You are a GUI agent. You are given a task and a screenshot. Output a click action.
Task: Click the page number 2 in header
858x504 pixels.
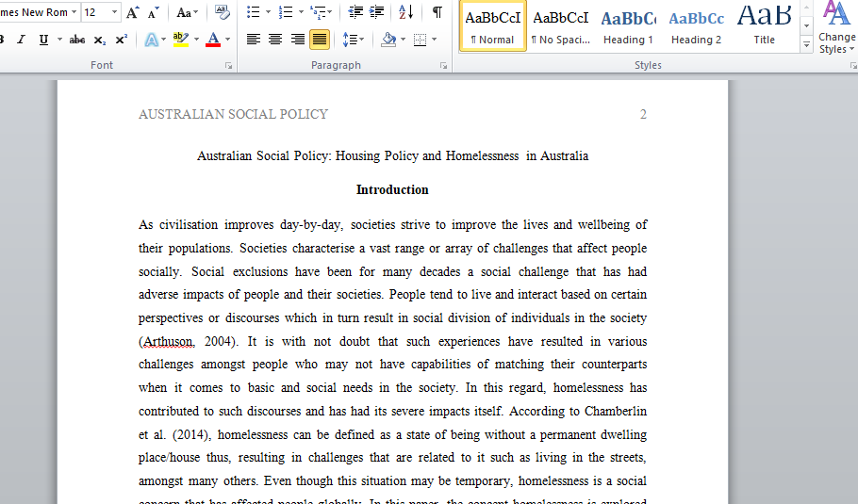643,114
